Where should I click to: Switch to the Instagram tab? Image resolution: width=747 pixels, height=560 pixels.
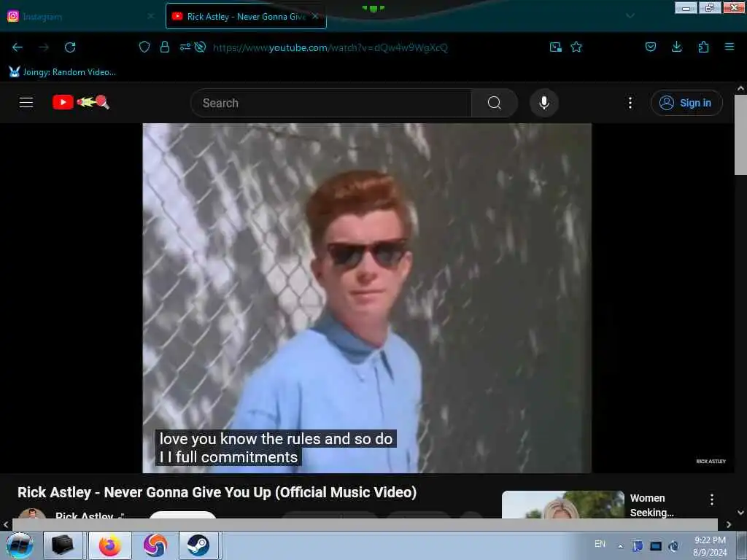pos(81,16)
